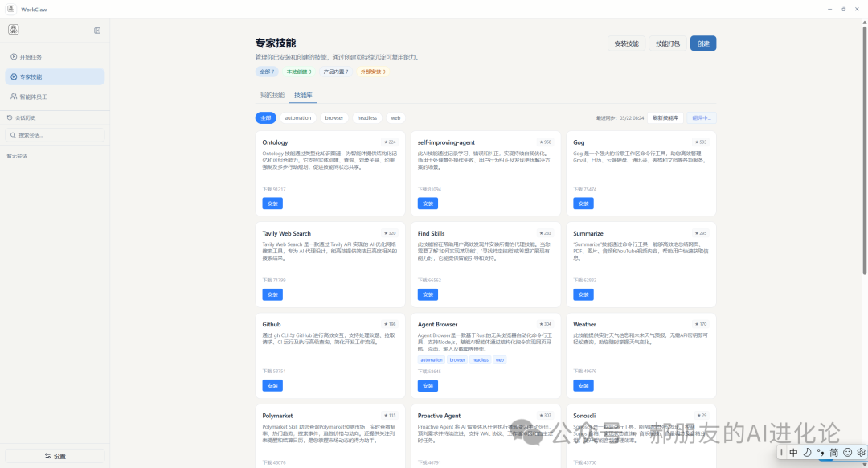Click the emoji smiley icon in IME toolbar
This screenshot has height=468, width=868.
coord(848,453)
